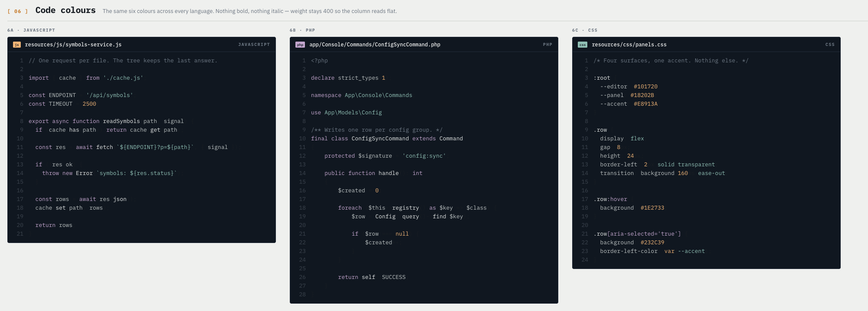Screen dimensions: 868x311
Task: Click the JAVASCRIPT language label in panel header
Action: pyautogui.click(x=254, y=45)
